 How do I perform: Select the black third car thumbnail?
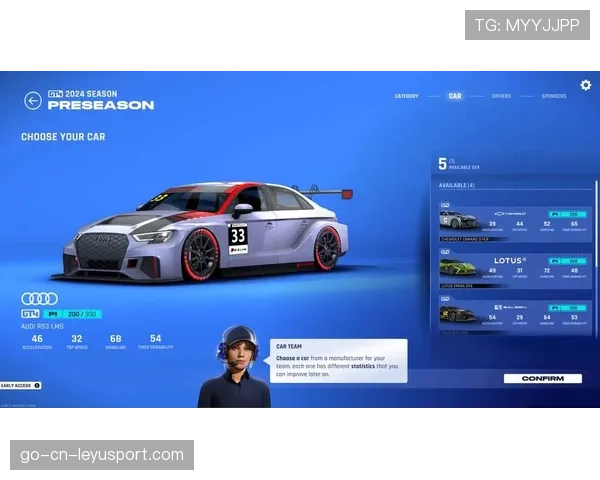[x=458, y=314]
